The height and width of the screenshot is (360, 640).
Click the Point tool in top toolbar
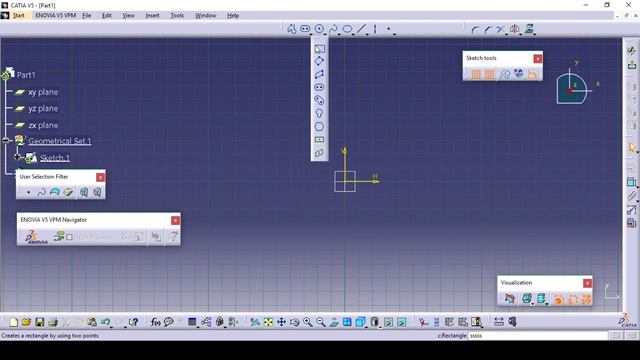point(389,29)
